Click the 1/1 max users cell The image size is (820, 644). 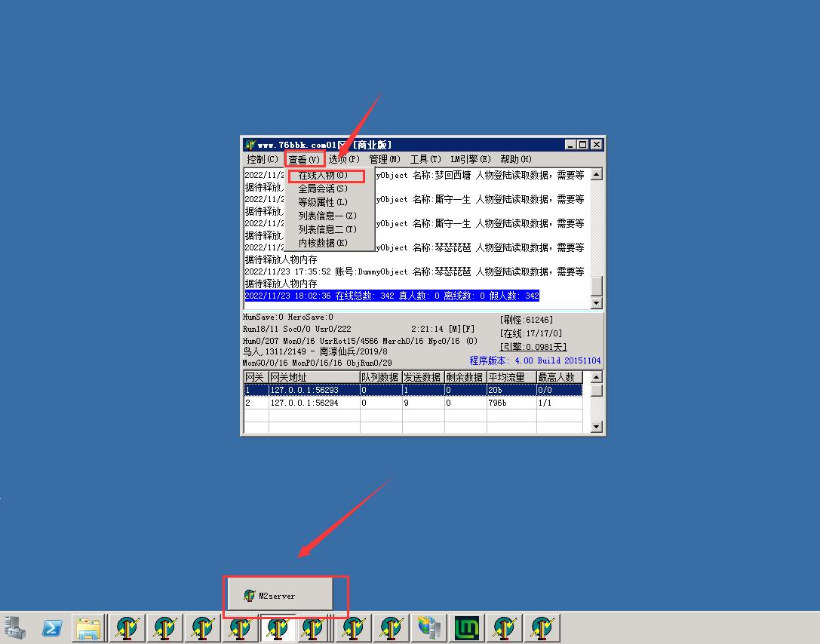coord(560,403)
